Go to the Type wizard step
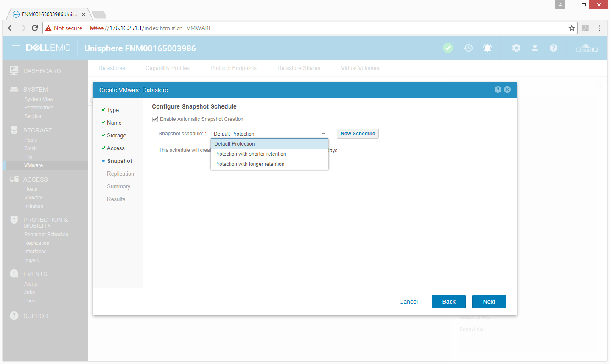This screenshot has height=364, width=610. click(113, 110)
